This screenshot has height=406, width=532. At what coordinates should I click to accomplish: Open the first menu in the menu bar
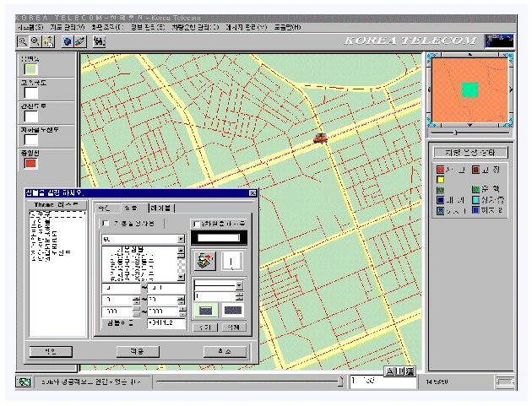click(x=29, y=27)
